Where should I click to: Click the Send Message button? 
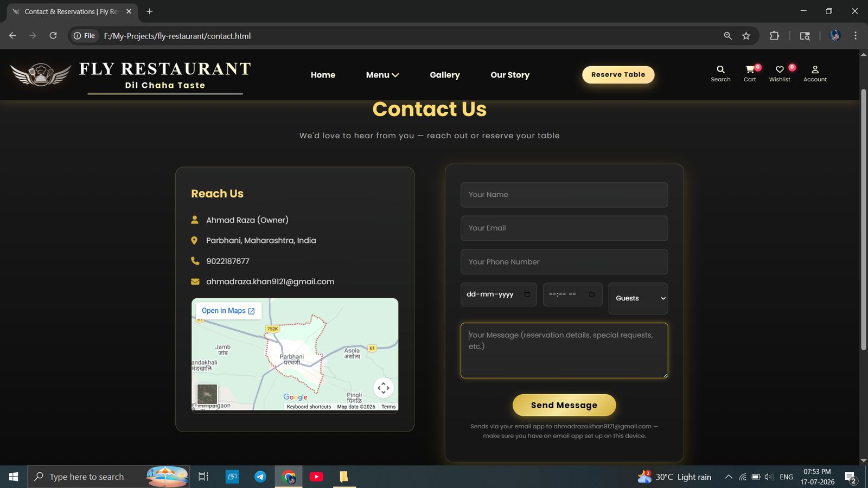click(564, 405)
